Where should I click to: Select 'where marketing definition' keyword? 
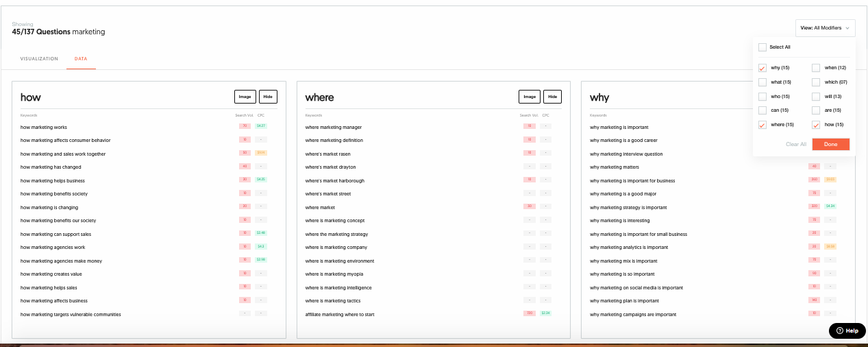pos(334,141)
